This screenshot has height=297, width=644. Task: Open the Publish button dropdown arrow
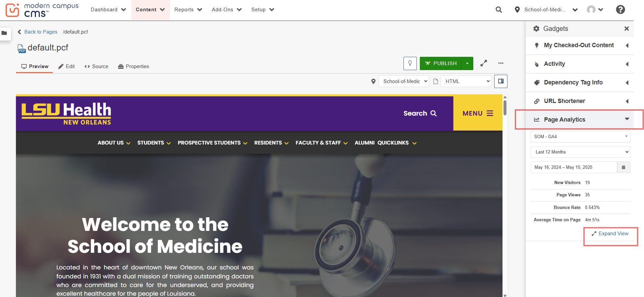click(467, 63)
